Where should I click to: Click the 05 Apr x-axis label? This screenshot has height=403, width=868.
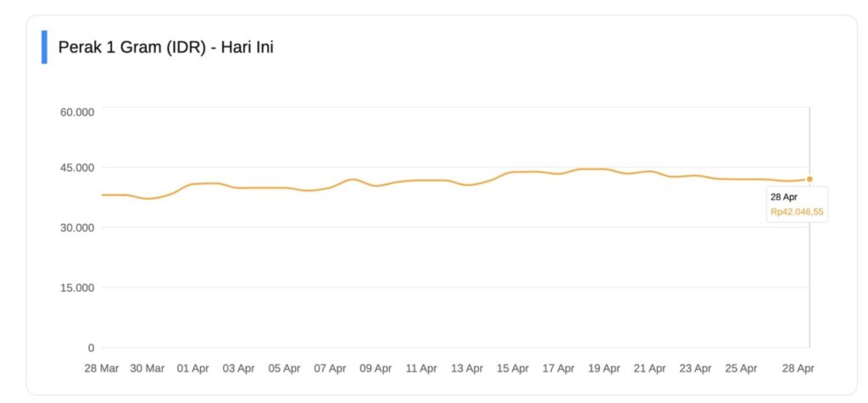pos(284,368)
